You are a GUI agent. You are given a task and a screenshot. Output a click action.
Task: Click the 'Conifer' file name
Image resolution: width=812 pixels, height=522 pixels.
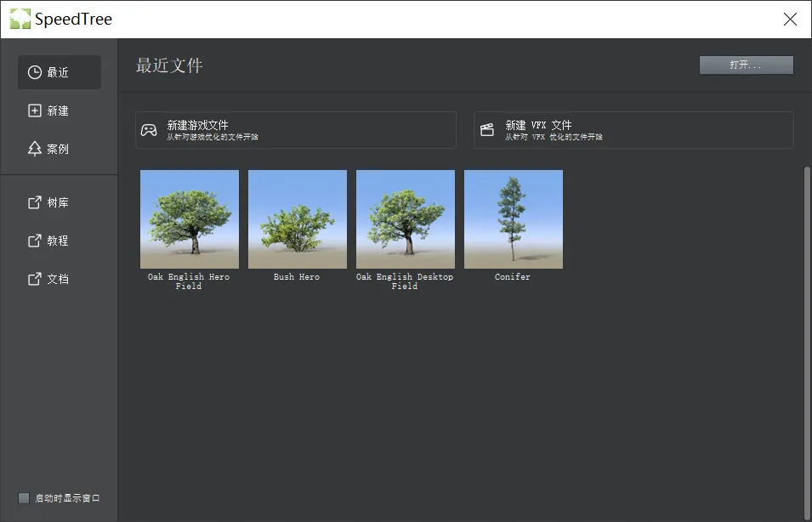(513, 277)
